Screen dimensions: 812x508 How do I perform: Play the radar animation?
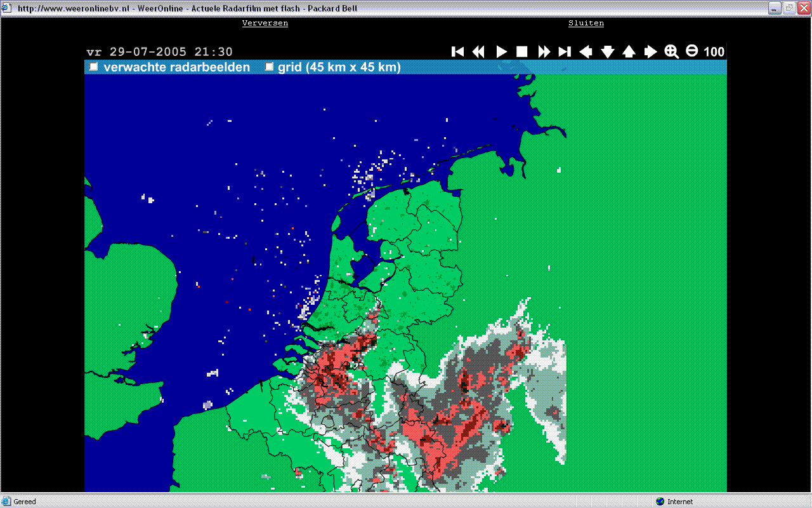tap(501, 52)
